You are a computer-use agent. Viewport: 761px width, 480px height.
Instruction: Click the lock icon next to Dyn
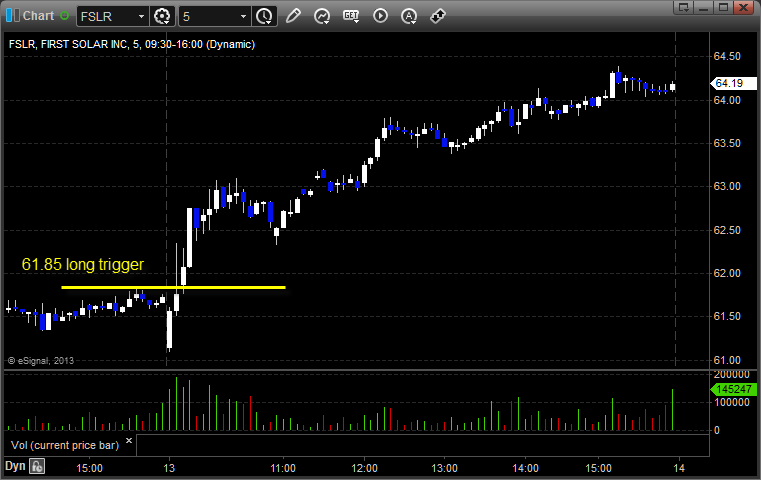click(x=37, y=466)
